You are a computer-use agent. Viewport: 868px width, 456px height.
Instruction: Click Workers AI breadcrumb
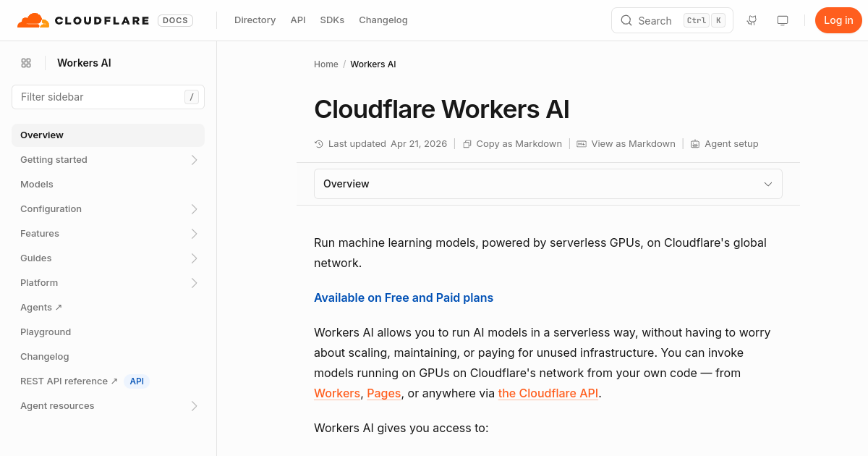tap(373, 64)
